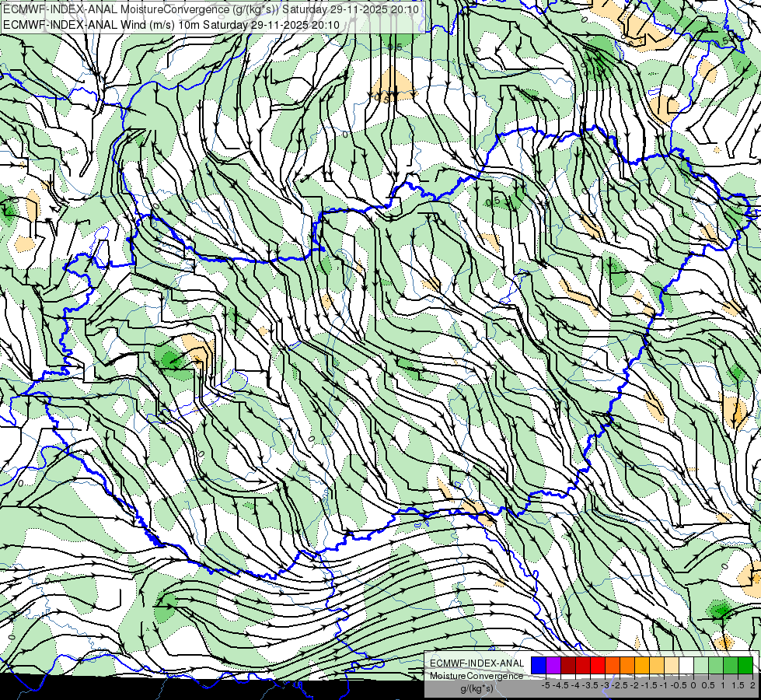This screenshot has width=761, height=700.
Task: Click the white legend swatch
Action: [686, 665]
